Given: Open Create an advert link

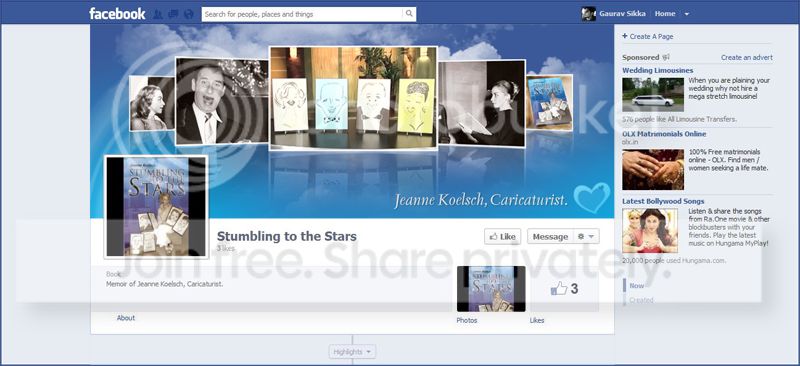Looking at the screenshot, I should [x=746, y=58].
